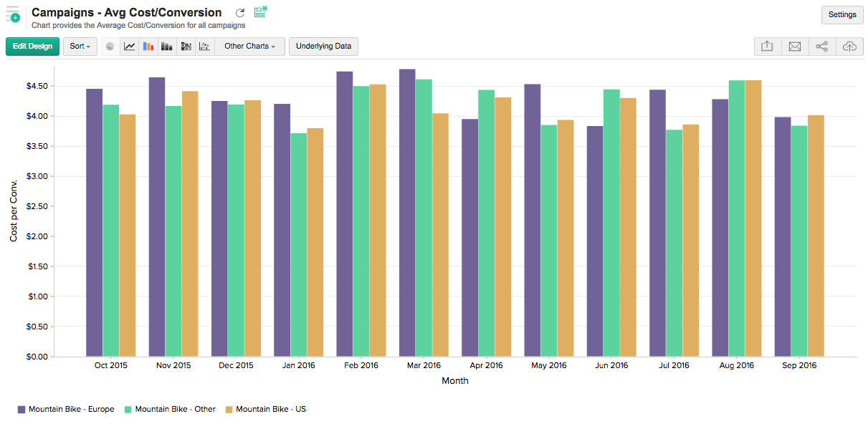This screenshot has width=868, height=429.
Task: Switch to the scatter chart view
Action: (204, 47)
